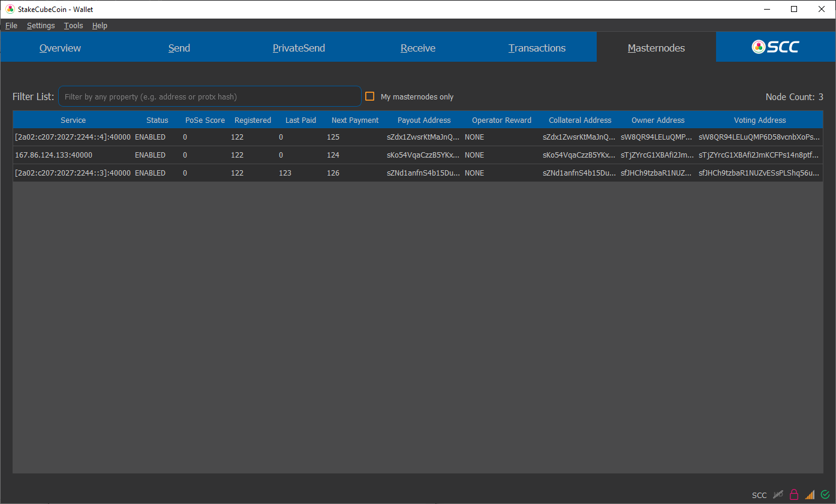Enable 'My masternodes only' checkbox

(370, 96)
